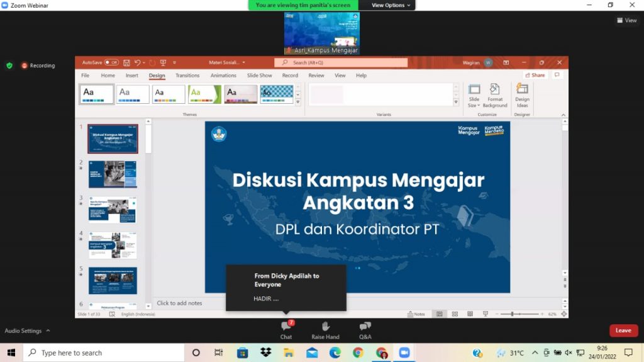The image size is (644, 362).
Task: Click the red Leave button
Action: [x=623, y=331]
